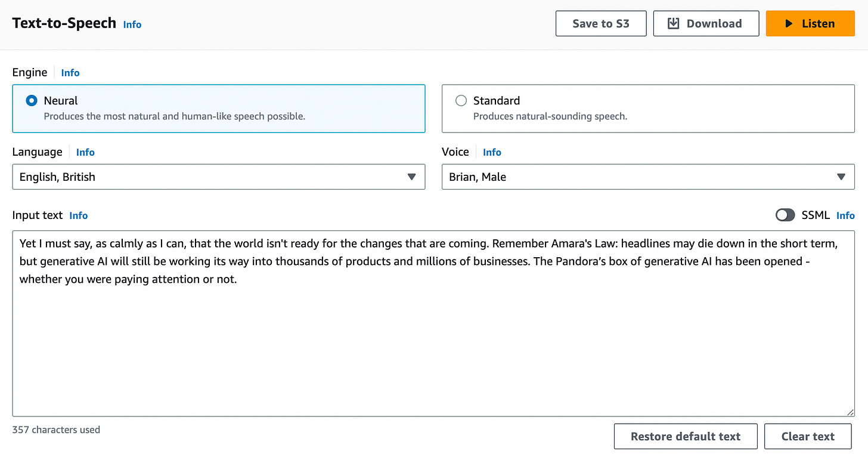Click the Clear text button

[808, 437]
